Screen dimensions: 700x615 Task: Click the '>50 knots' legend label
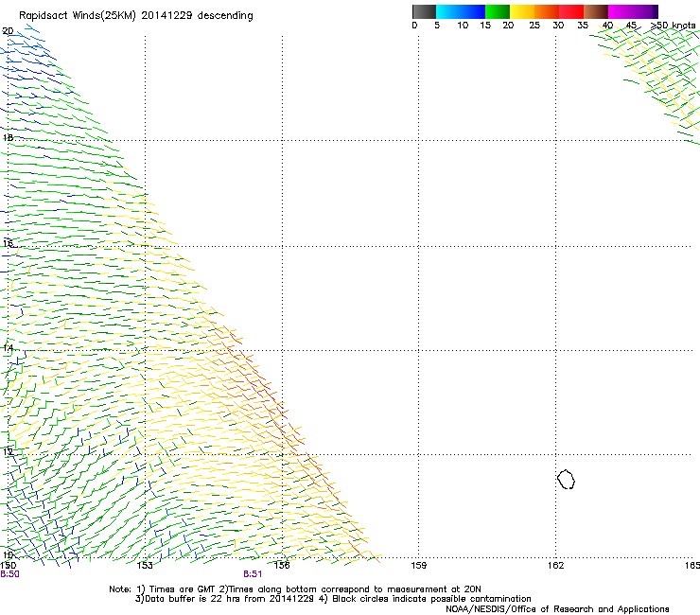tap(673, 26)
